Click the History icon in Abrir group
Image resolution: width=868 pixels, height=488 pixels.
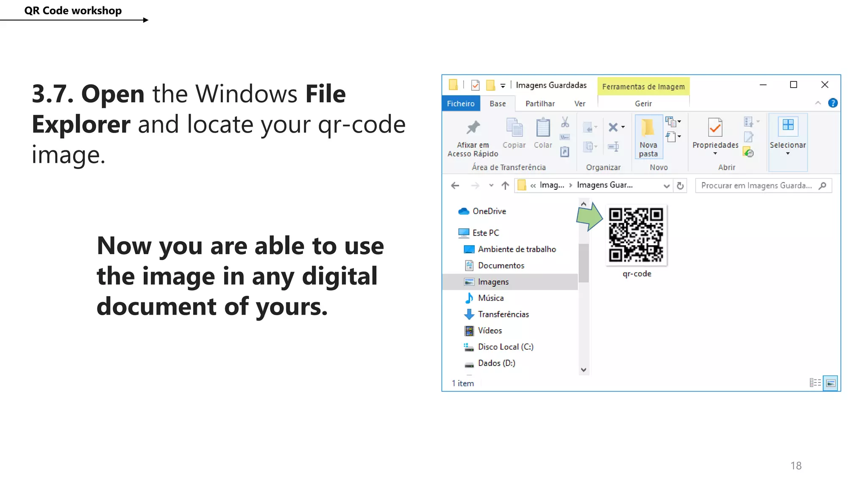tap(748, 152)
